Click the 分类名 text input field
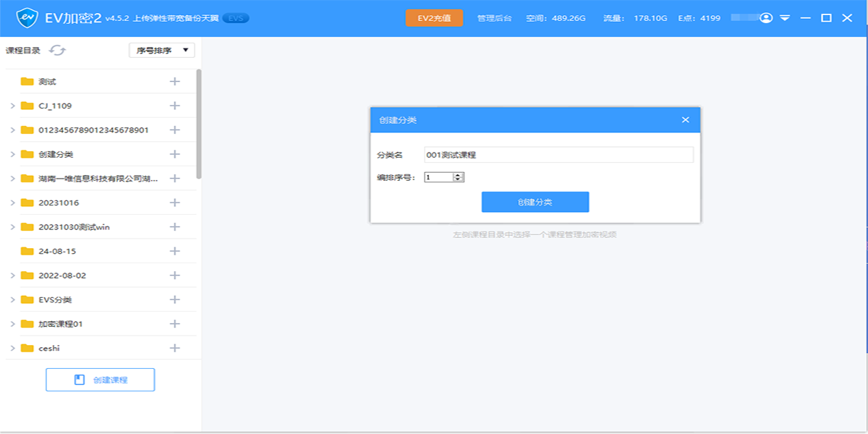 (x=558, y=155)
